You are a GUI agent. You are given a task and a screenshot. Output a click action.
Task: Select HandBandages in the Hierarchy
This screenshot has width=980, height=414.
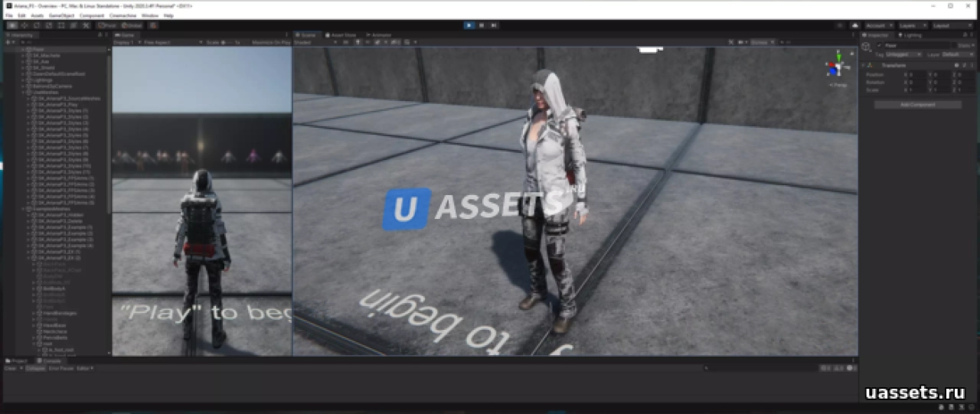pos(58,313)
